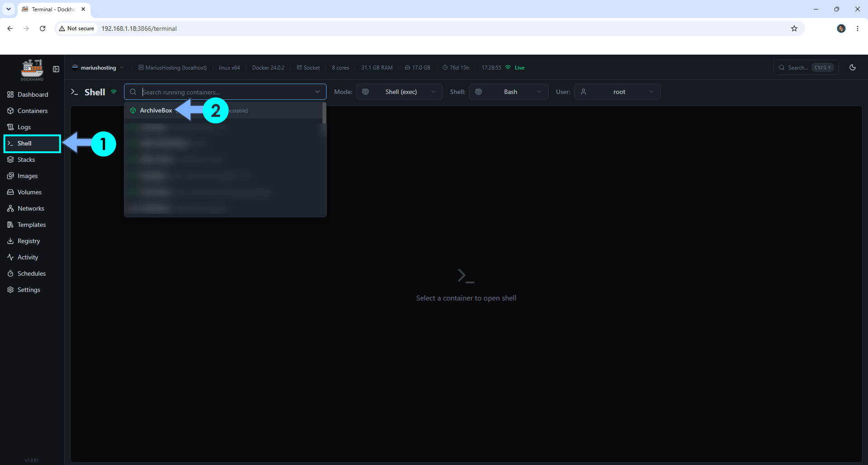Screen dimensions: 868x465
Task: Click the Socket connection label
Action: click(x=308, y=68)
